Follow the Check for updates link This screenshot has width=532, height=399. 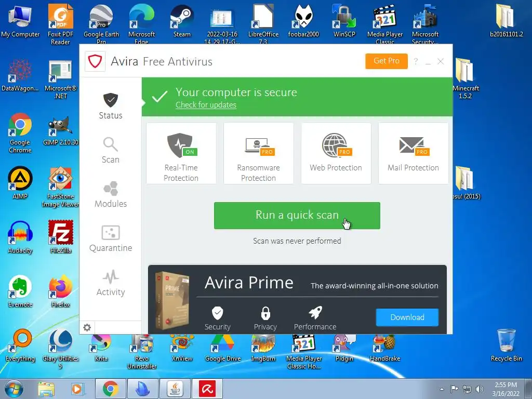[x=206, y=105]
